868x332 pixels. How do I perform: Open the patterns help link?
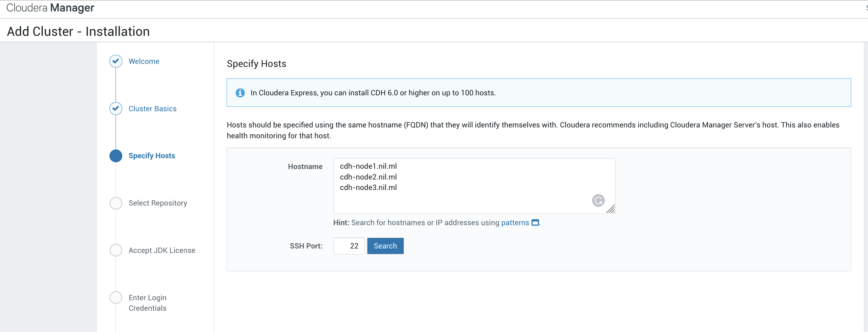[x=515, y=222]
